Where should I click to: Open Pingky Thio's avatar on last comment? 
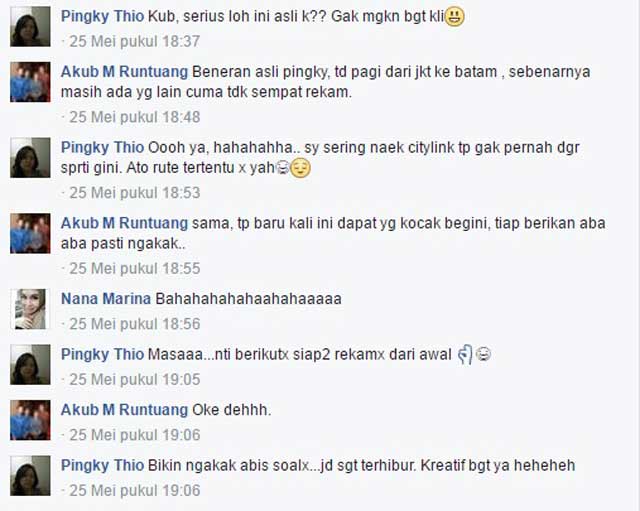30,475
